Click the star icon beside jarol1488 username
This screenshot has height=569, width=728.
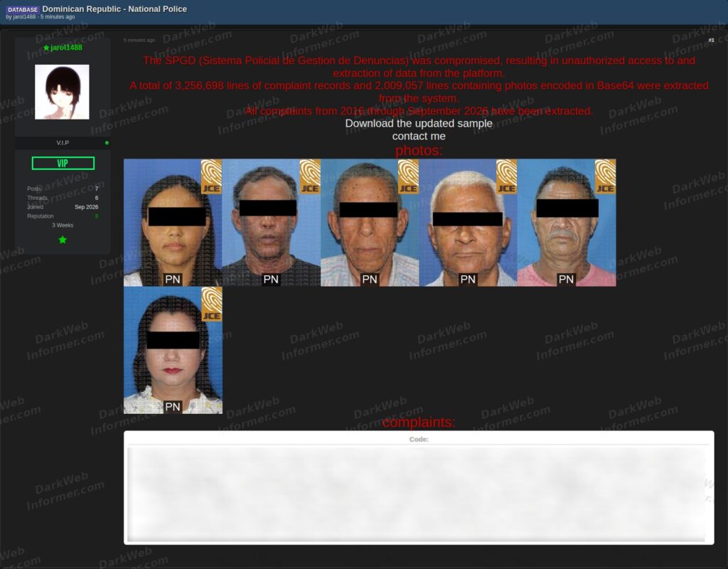pos(46,48)
